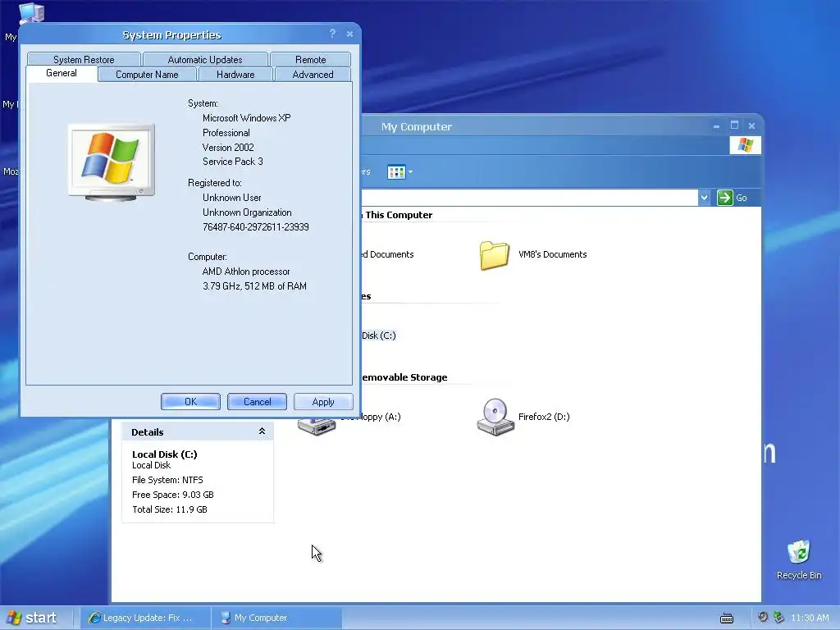Viewport: 840px width, 630px height.
Task: Click My Computer taskbar button
Action: tap(276, 618)
